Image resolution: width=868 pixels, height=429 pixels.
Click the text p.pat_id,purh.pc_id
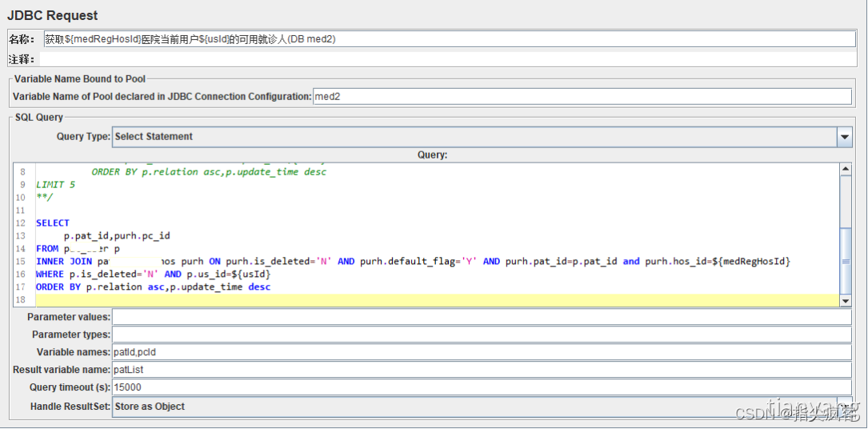tap(117, 236)
